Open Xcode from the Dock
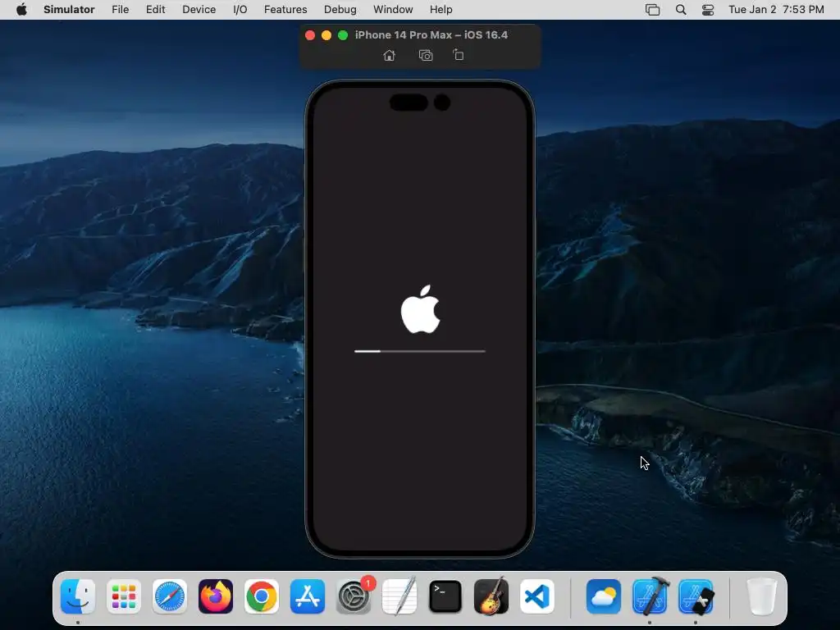Viewport: 840px width, 630px height. point(650,596)
